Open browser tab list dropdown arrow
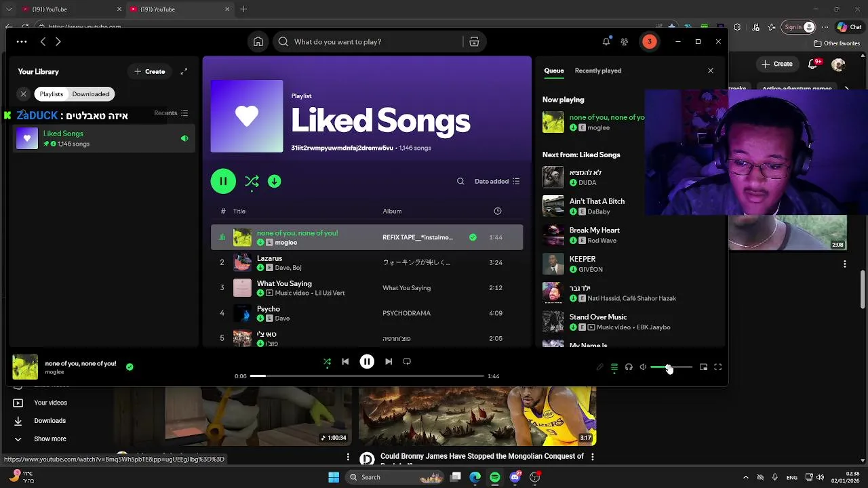Viewport: 868px width, 488px height. point(9,9)
